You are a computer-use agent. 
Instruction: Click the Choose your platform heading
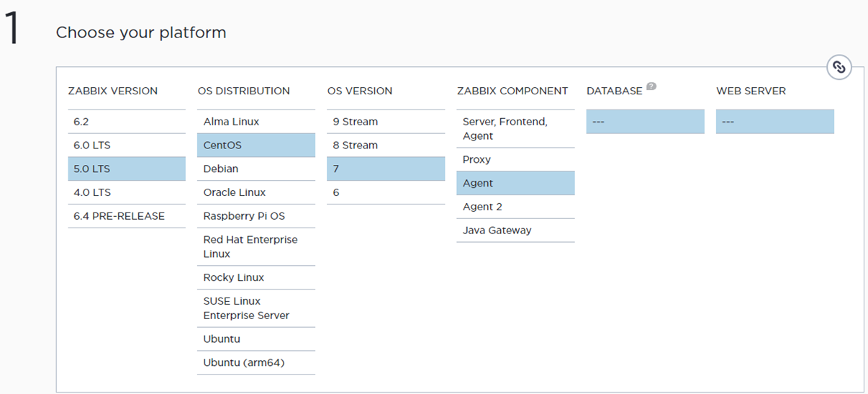pos(141,32)
